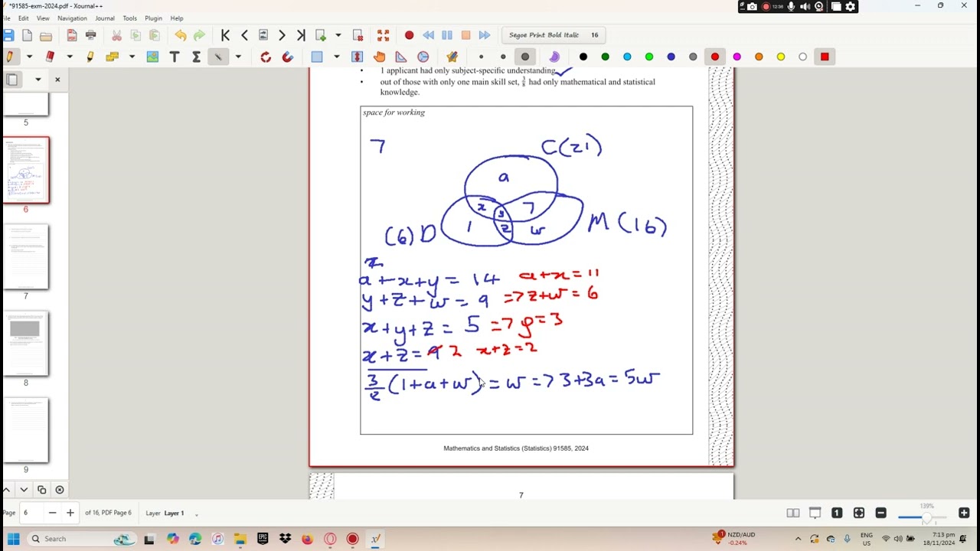Select the Insert Image tool
This screenshot has height=551, width=980.
point(152,57)
